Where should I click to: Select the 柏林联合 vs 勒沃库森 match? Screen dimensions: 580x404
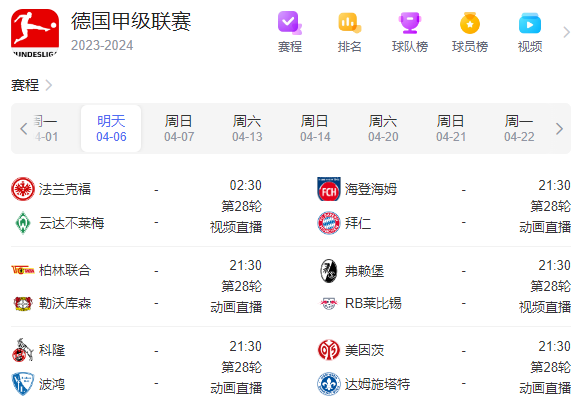coord(136,286)
